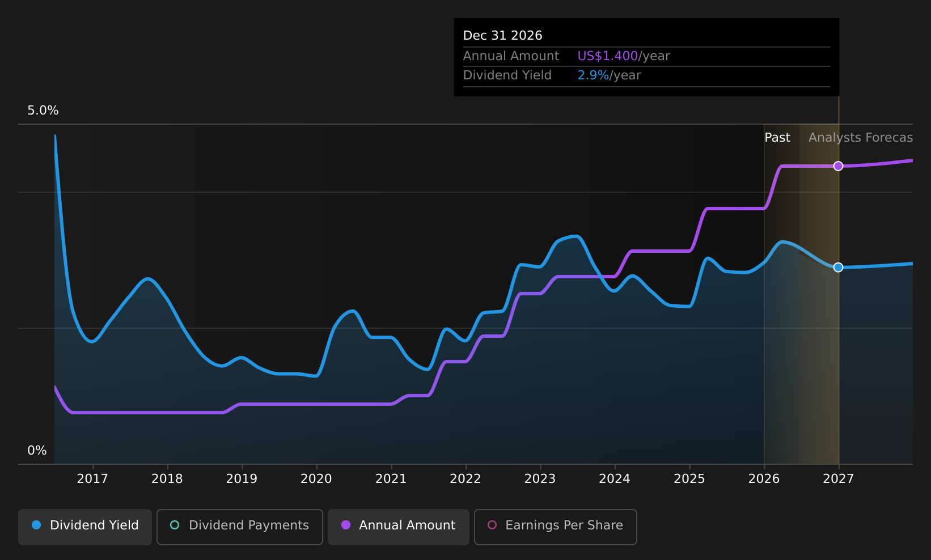Click the Analysts Forecasts label
This screenshot has height=560, width=931.
(861, 138)
